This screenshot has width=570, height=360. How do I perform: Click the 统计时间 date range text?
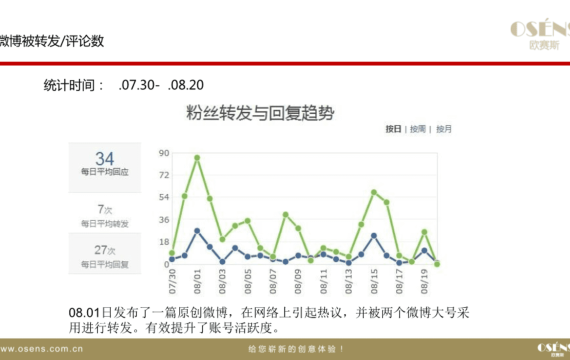124,85
